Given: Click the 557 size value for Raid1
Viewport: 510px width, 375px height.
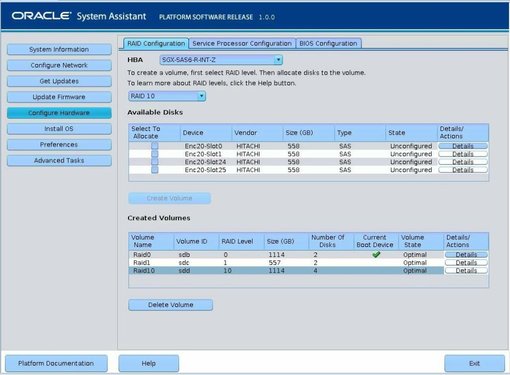Looking at the screenshot, I should [x=275, y=263].
